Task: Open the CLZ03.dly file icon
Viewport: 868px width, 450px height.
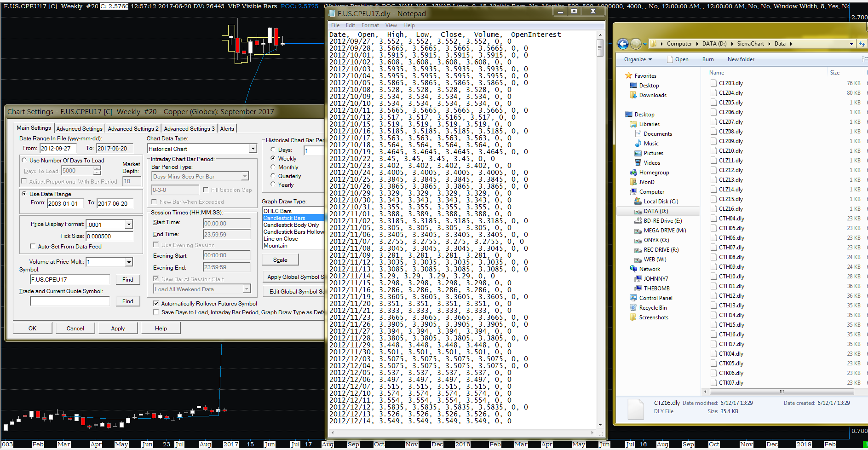Action: tap(713, 83)
